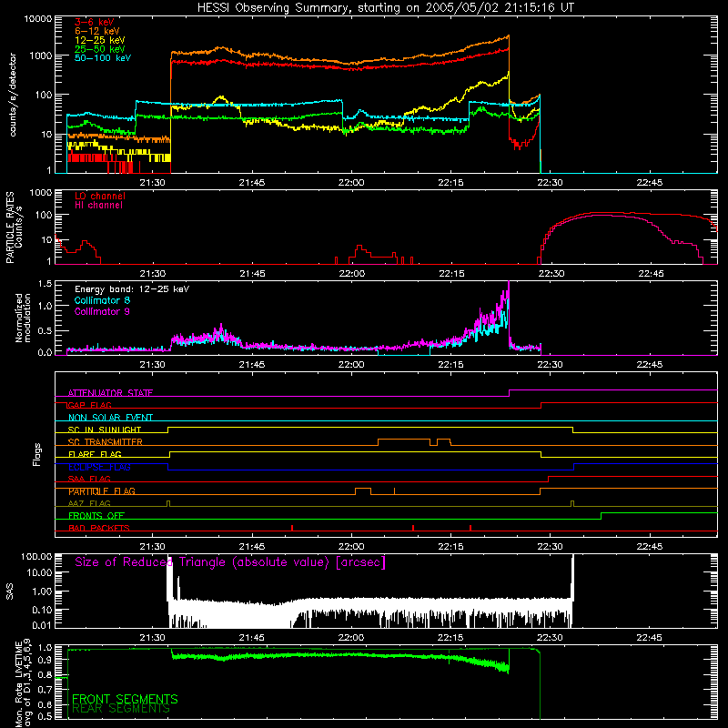Image resolution: width=728 pixels, height=728 pixels.
Task: Click the 22:00 tick under the flags panel
Action: coord(351,547)
